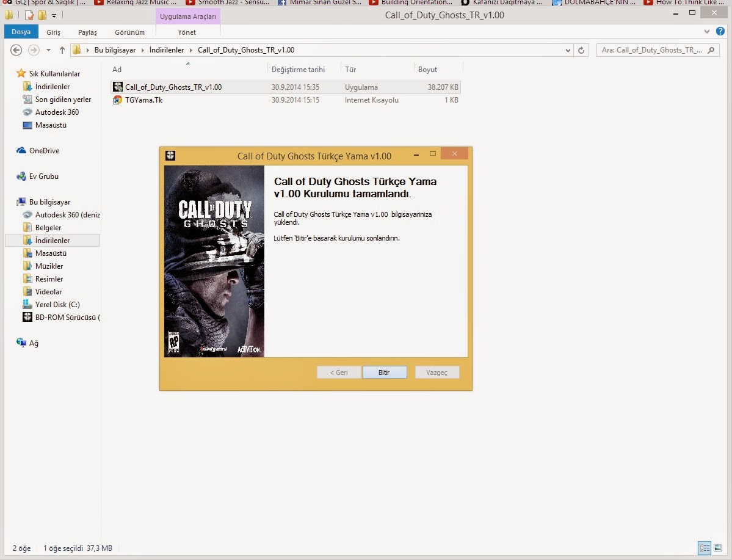Click the quick access new folder icon

pyautogui.click(x=42, y=15)
